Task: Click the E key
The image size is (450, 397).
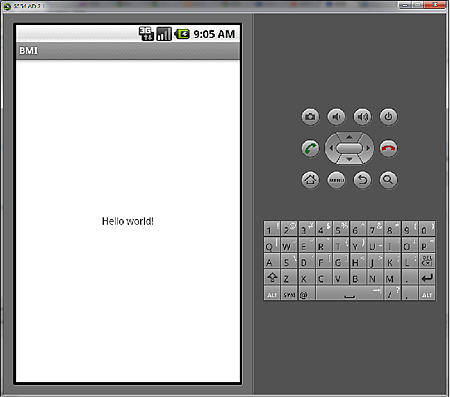Action: pyautogui.click(x=307, y=245)
